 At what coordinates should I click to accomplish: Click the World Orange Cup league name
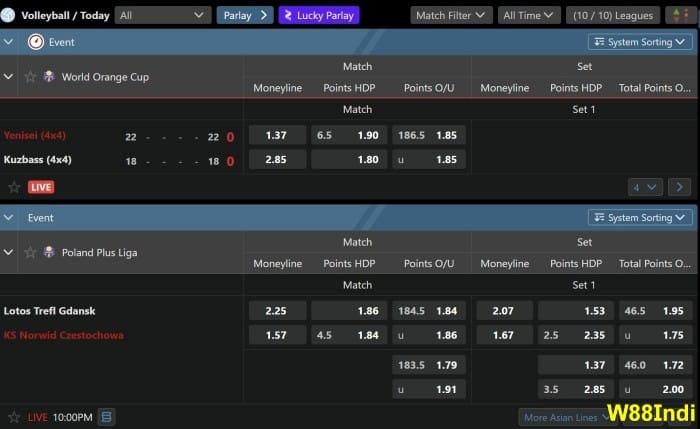[x=105, y=77]
